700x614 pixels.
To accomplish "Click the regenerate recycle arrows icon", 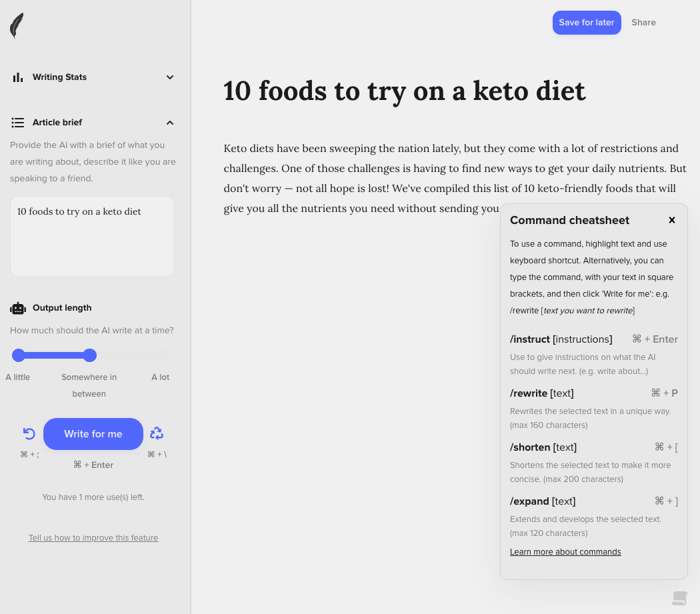I will 157,434.
